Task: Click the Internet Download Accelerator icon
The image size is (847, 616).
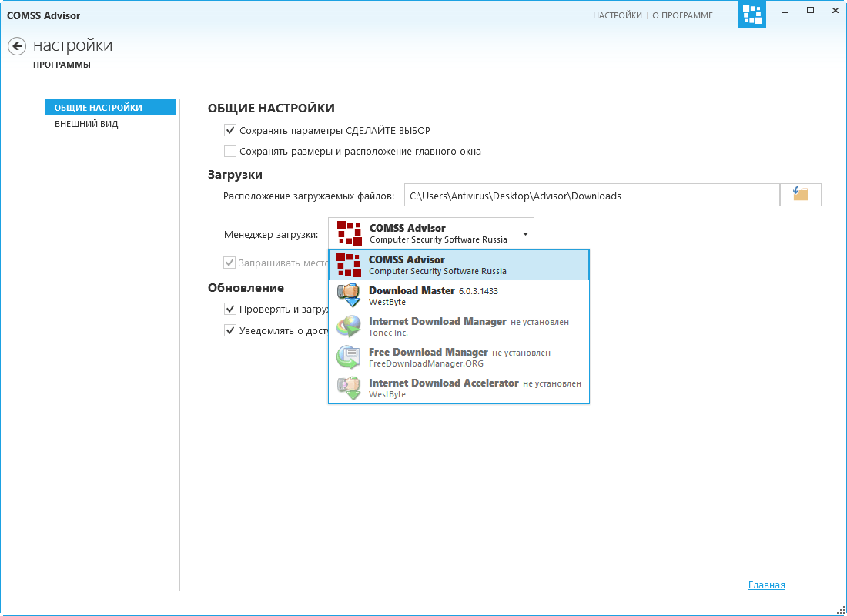Action: point(348,388)
